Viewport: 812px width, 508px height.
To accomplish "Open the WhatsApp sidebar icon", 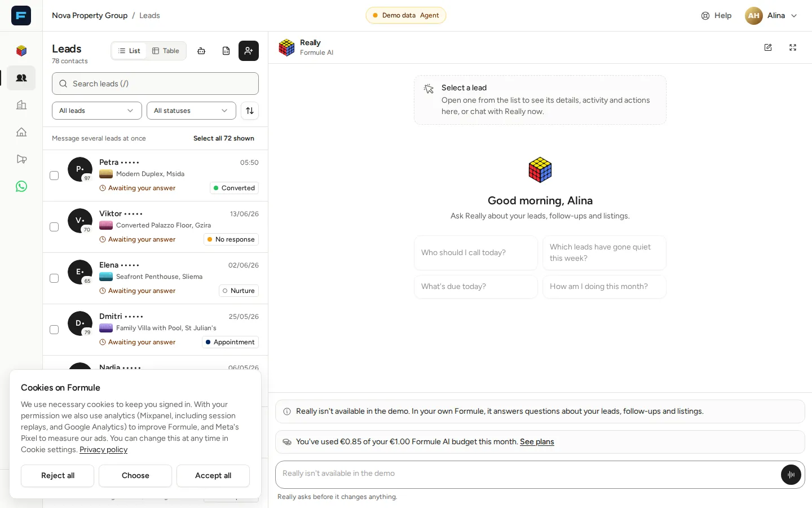I will point(21,186).
